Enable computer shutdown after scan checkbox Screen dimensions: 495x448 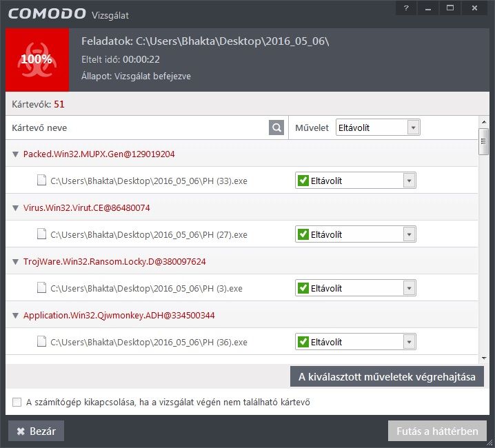(x=17, y=403)
